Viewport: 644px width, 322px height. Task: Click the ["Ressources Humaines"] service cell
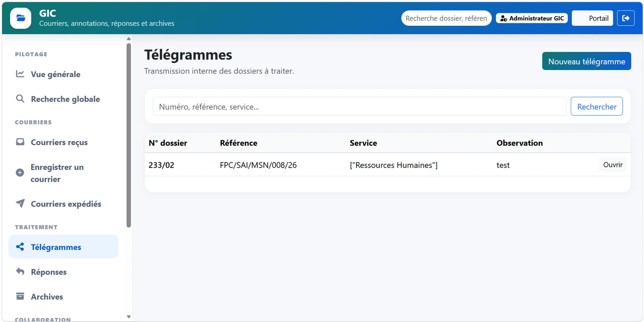(394, 165)
